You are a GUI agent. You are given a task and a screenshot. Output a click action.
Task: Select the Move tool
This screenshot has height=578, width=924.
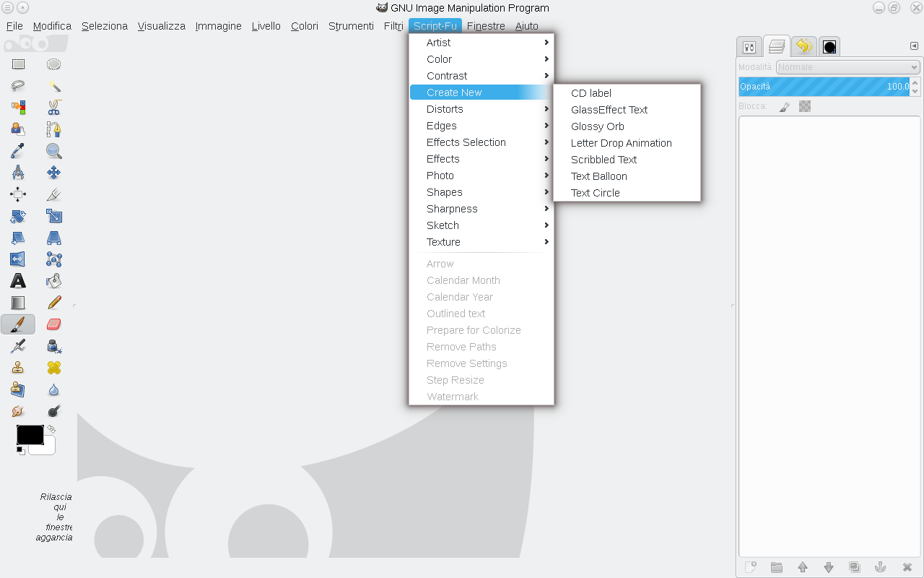[x=53, y=173]
